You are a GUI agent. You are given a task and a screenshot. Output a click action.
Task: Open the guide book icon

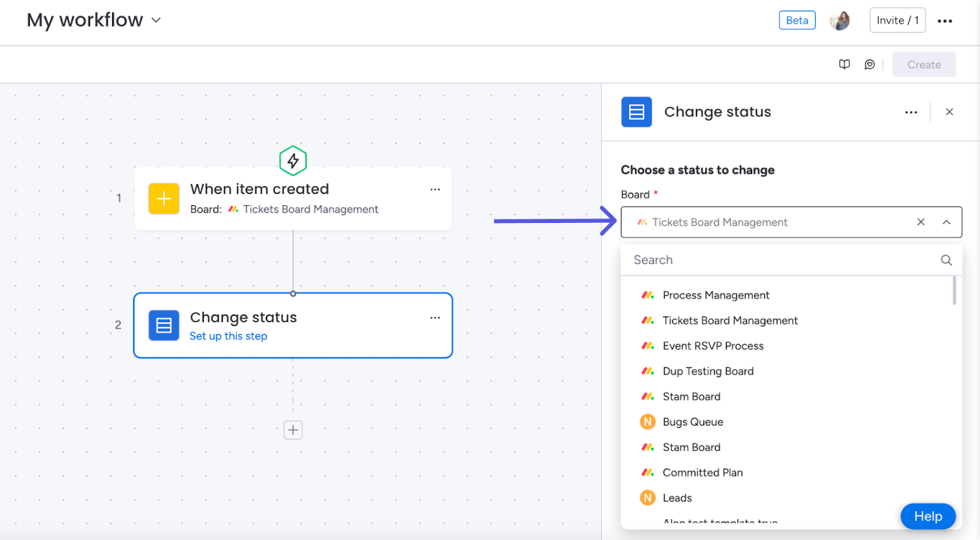pyautogui.click(x=844, y=64)
